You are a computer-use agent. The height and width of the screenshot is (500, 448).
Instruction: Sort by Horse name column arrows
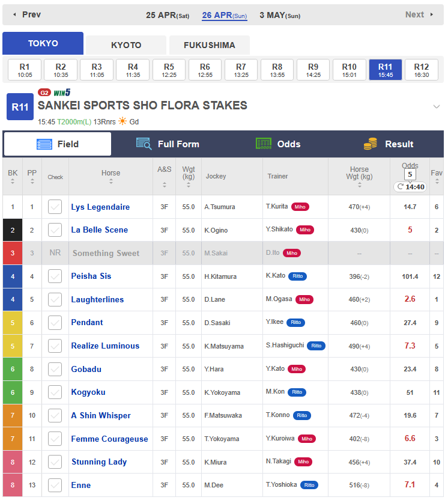pos(111,181)
